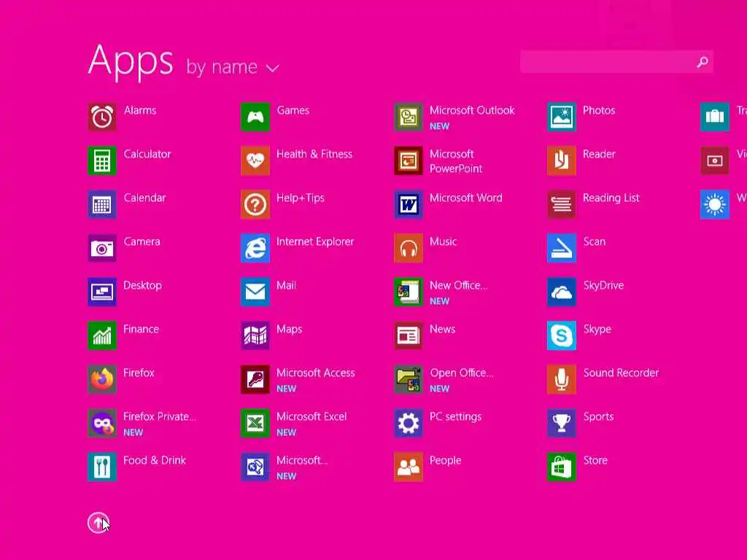The height and width of the screenshot is (560, 747).
Task: Click the up arrow to return to Start
Action: (x=98, y=523)
